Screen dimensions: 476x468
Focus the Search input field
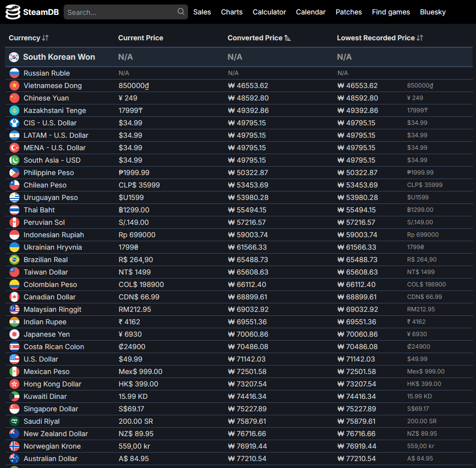tap(119, 12)
